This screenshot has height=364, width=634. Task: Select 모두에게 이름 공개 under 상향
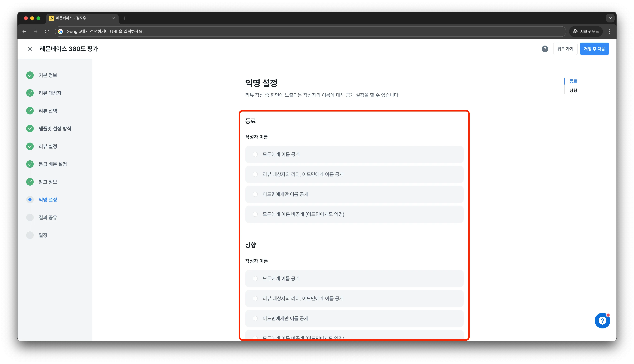pyautogui.click(x=354, y=279)
